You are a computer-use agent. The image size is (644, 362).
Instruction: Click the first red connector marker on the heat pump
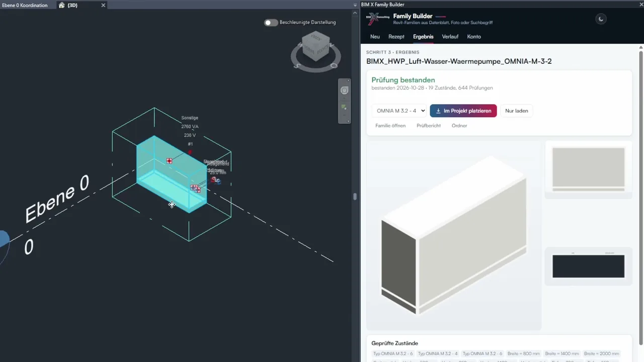pyautogui.click(x=169, y=161)
